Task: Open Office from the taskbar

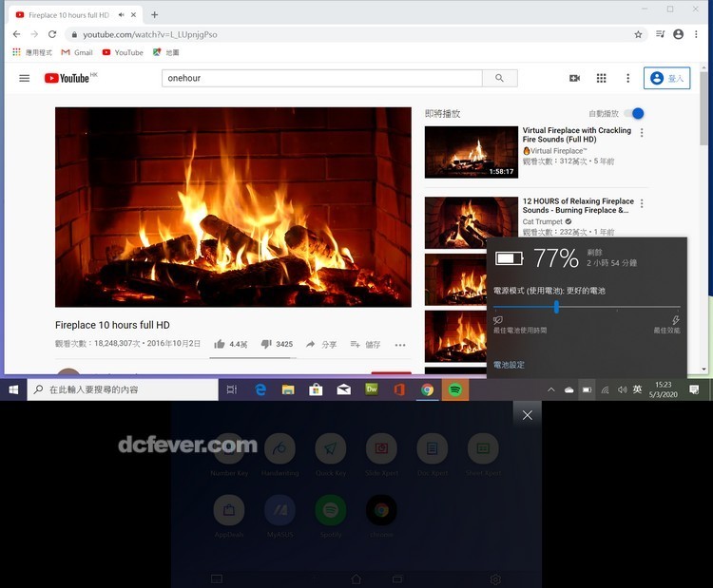Action: 399,389
